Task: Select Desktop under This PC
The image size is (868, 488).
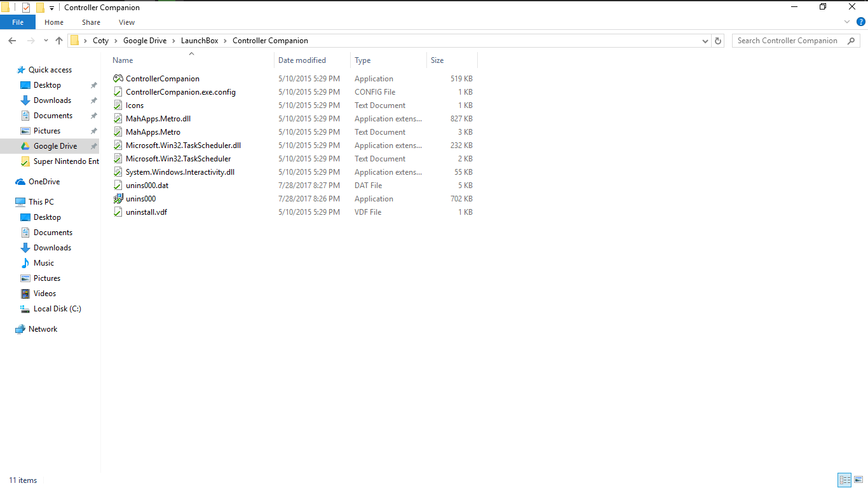Action: [47, 217]
